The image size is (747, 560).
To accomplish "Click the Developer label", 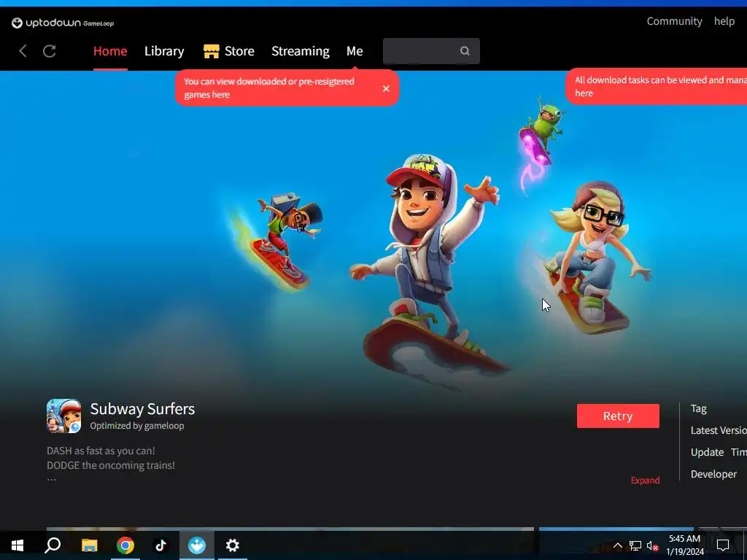I will [x=713, y=474].
